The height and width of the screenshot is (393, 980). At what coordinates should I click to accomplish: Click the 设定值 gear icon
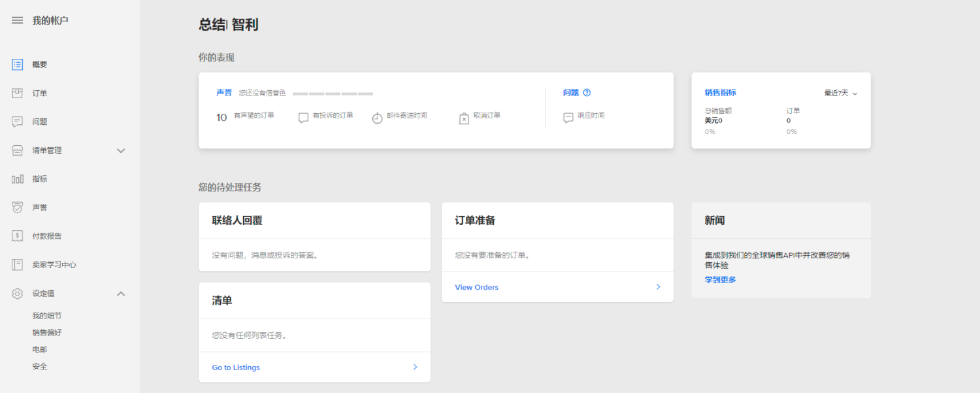18,294
